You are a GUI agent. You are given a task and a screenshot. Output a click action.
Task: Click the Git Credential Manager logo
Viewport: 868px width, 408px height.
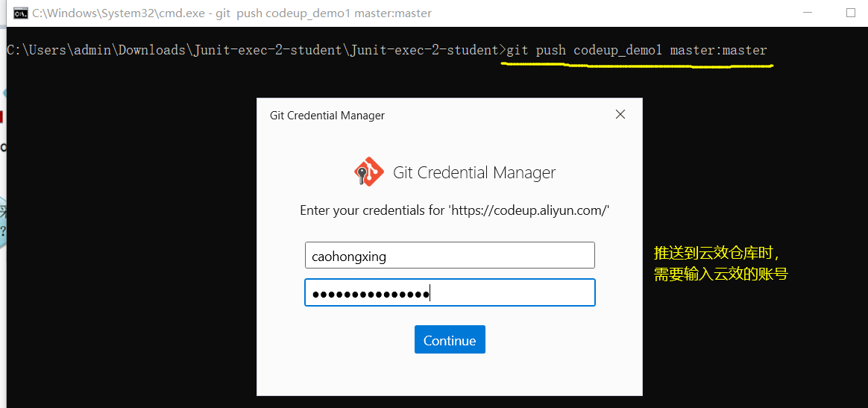pos(369,172)
